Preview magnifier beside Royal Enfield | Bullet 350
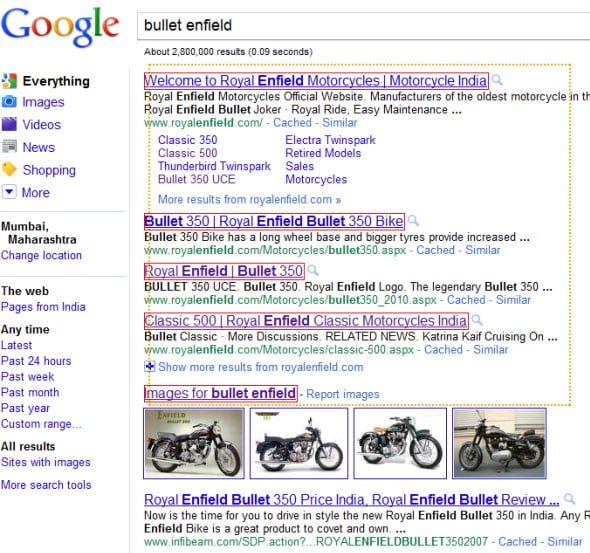Viewport: 590px width, 553px height. point(312,270)
